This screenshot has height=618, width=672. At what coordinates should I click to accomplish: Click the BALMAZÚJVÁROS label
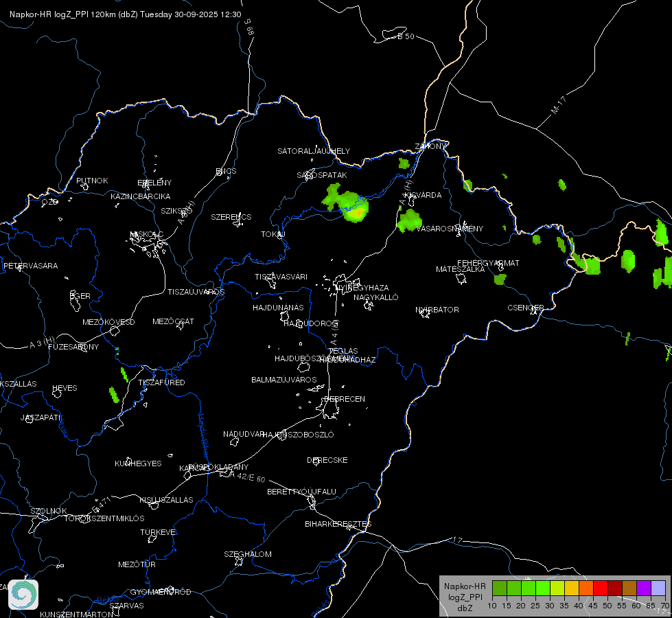click(283, 380)
